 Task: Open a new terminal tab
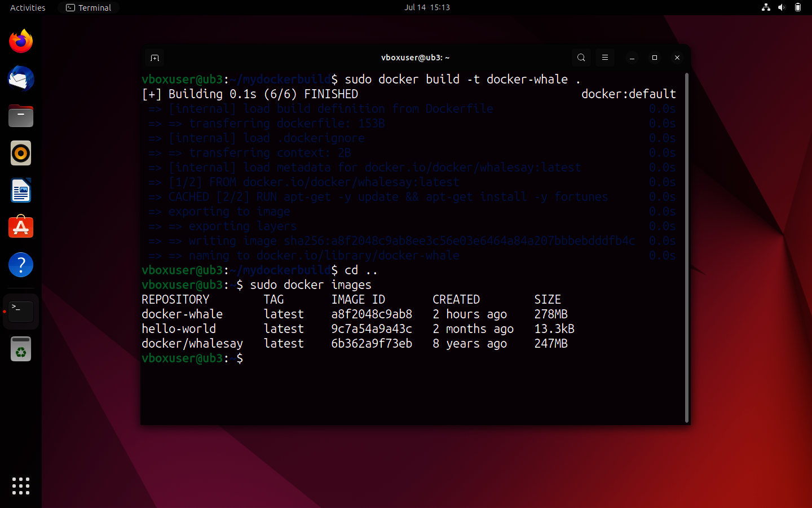[155, 58]
